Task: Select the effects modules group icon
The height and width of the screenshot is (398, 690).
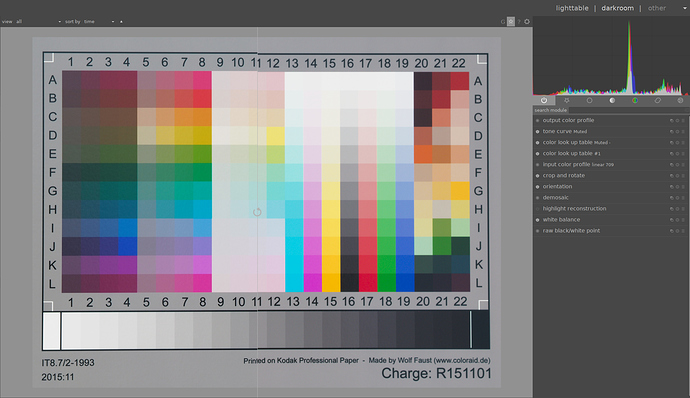Action: pos(680,100)
